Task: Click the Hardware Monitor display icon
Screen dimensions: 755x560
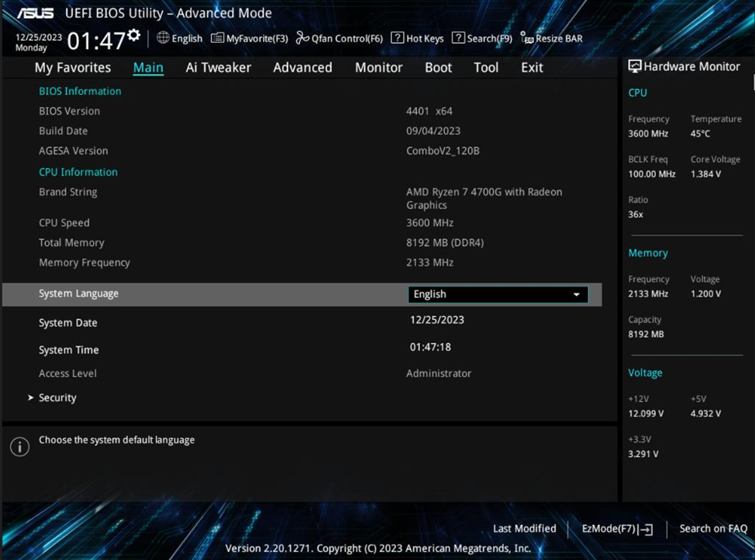Action: click(x=634, y=67)
